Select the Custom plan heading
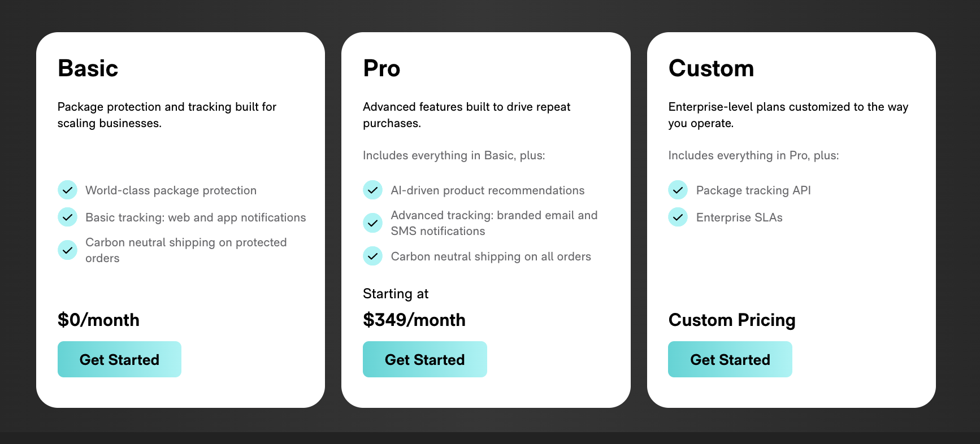Viewport: 980px width, 444px height. pos(711,68)
